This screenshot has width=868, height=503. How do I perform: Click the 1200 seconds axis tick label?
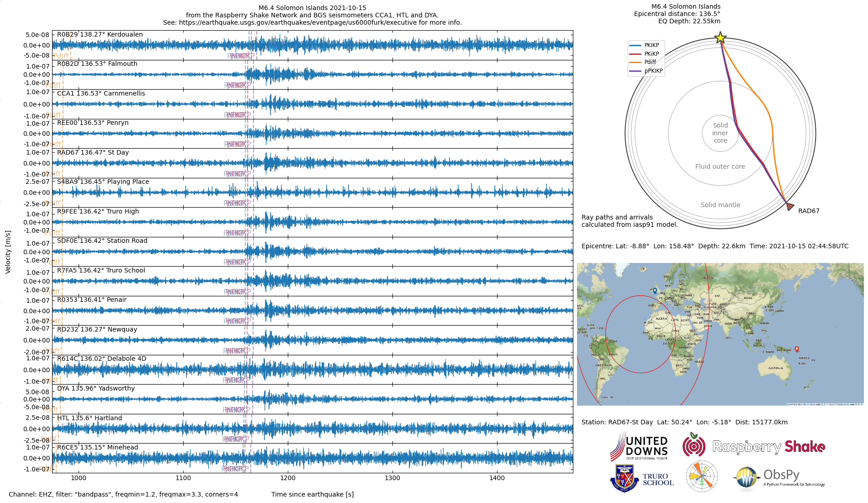pyautogui.click(x=288, y=478)
